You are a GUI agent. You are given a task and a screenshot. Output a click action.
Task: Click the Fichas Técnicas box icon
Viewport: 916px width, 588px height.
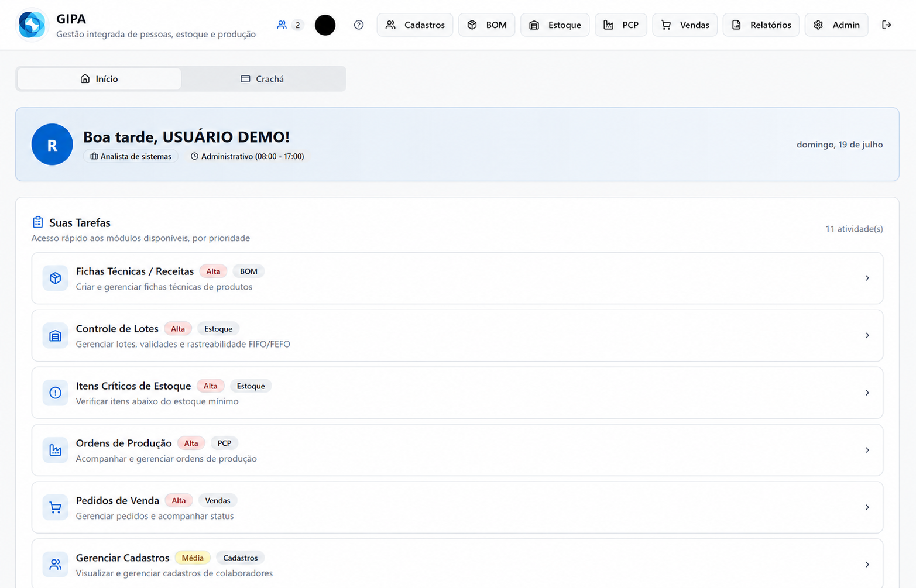(x=55, y=278)
